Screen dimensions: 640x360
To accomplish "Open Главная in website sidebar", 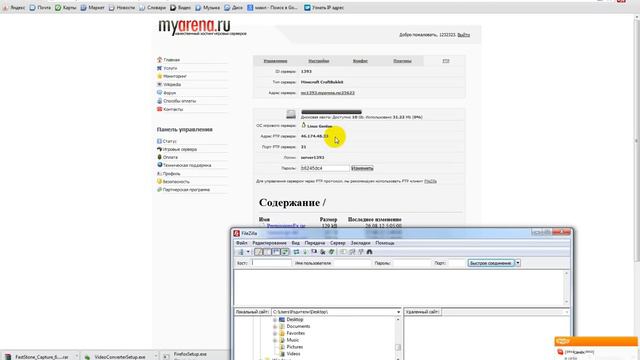I will tap(171, 60).
